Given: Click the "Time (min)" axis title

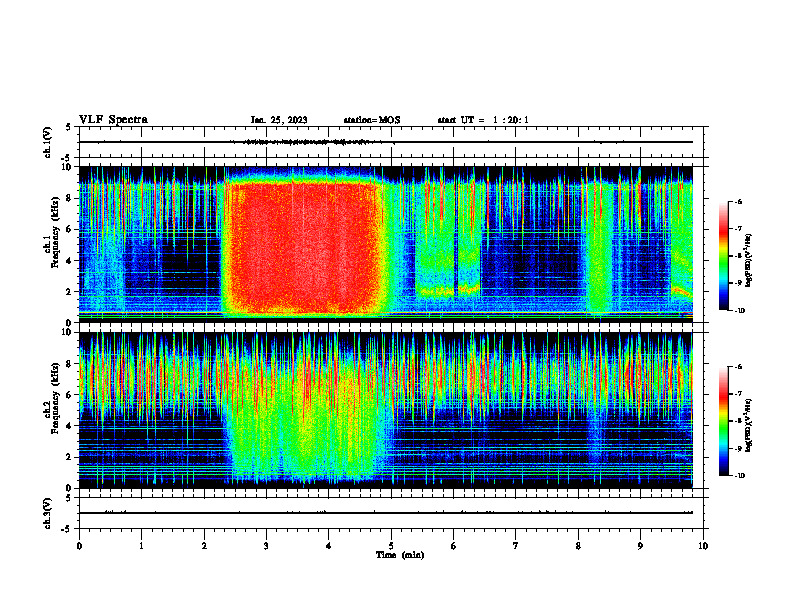Looking at the screenshot, I should click(400, 555).
